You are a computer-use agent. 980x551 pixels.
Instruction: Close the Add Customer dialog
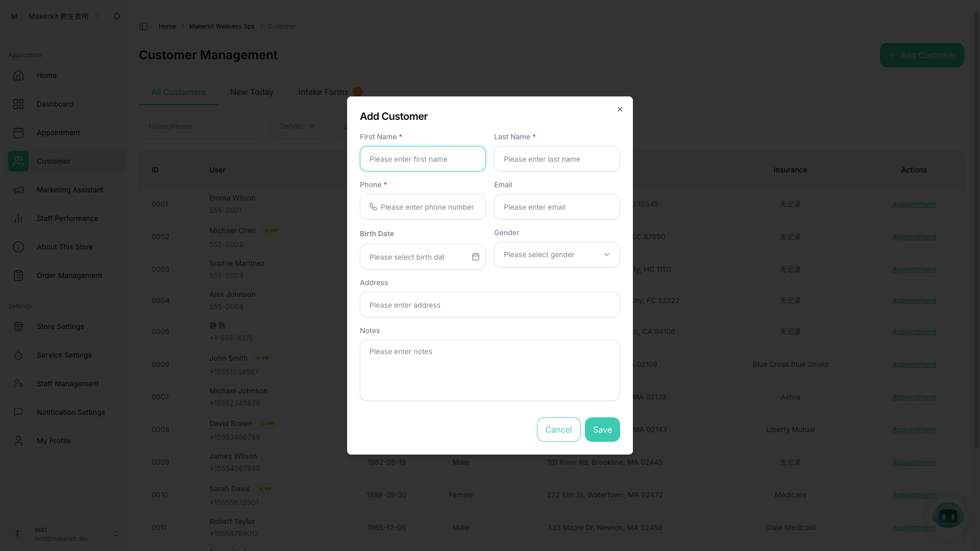(x=620, y=109)
